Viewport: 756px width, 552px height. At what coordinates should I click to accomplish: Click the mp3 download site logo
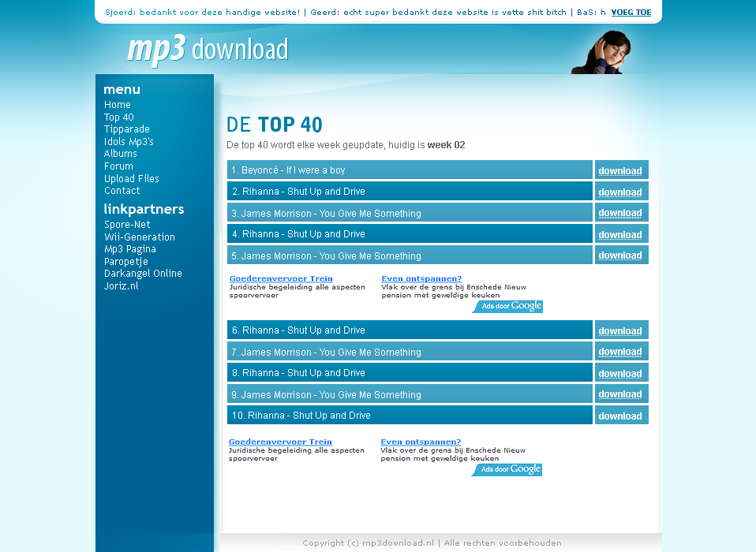(x=208, y=50)
